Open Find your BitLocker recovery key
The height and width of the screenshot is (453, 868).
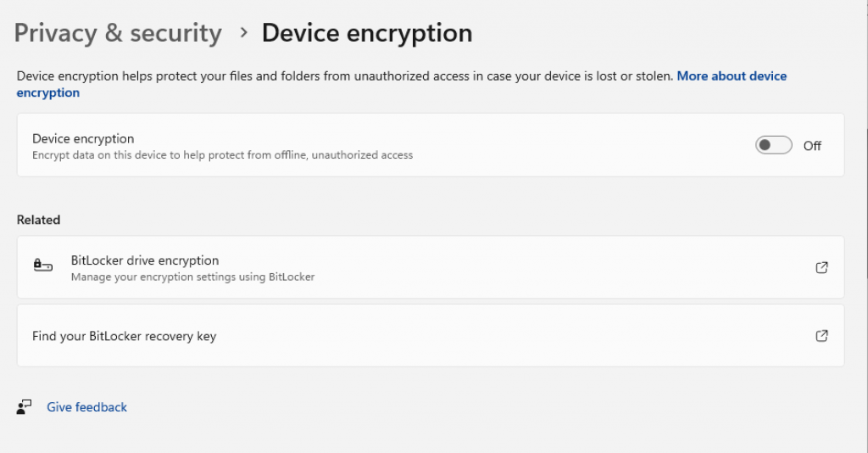[124, 336]
